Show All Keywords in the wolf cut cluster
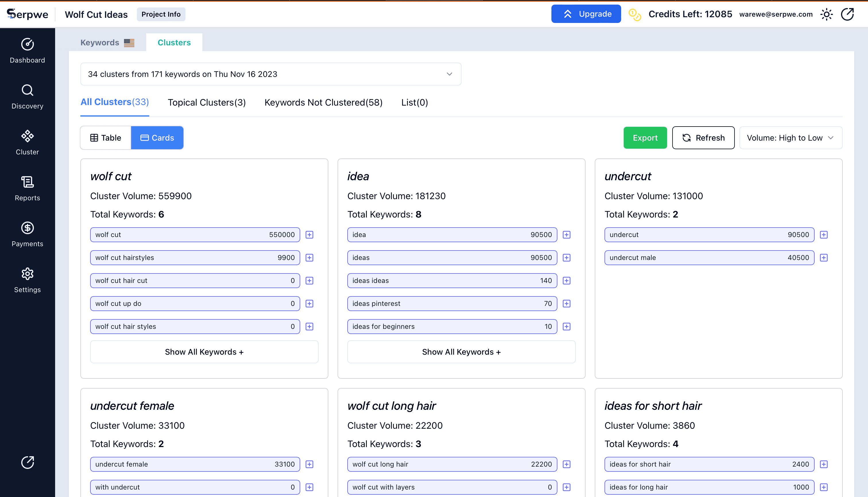Image resolution: width=868 pixels, height=497 pixels. click(204, 352)
